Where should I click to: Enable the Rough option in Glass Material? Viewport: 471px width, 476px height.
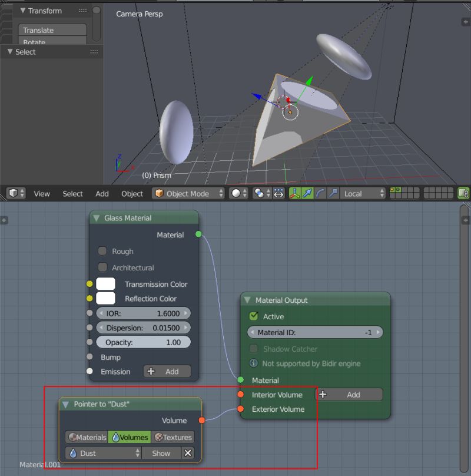coord(102,251)
